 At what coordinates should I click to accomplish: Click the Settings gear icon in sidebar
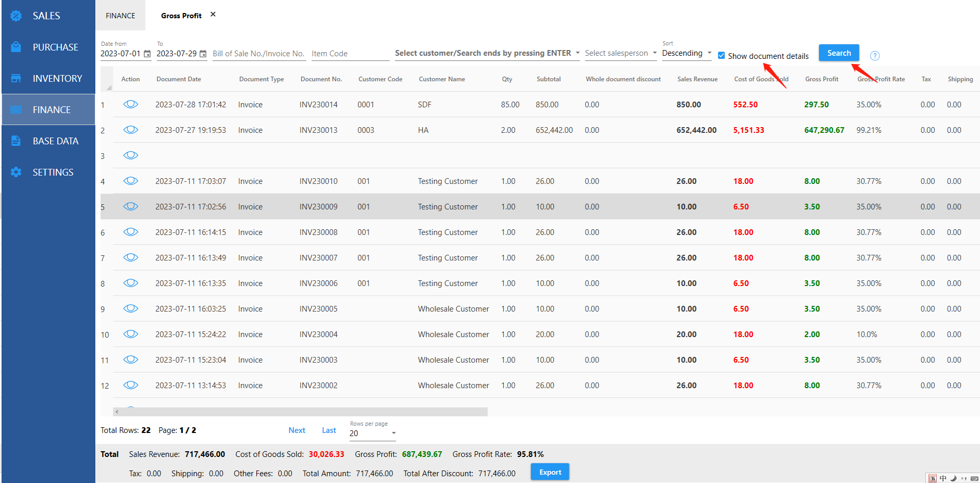click(x=16, y=172)
